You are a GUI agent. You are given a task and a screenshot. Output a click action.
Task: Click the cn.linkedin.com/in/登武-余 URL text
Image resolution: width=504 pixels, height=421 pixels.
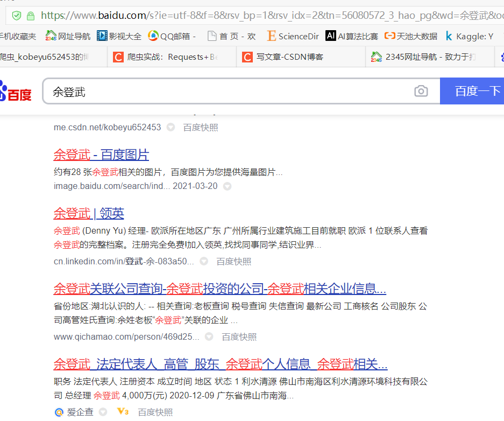(x=124, y=261)
